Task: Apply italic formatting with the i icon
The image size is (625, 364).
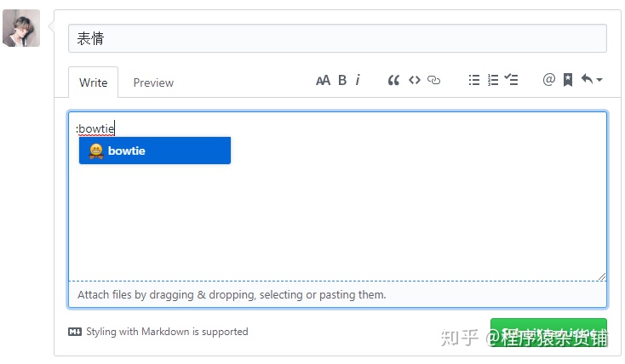Action: pos(358,80)
